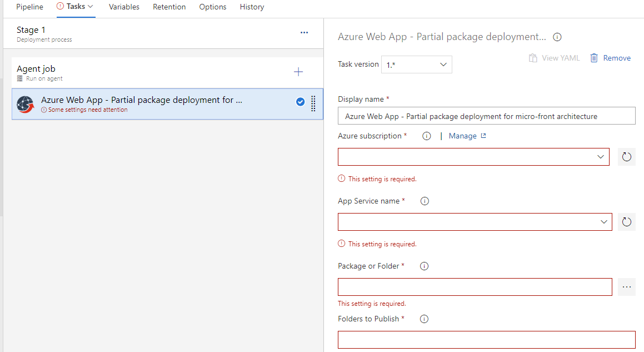Viewport: 644px width, 352px height.
Task: Switch to the Tasks tab
Action: [76, 7]
